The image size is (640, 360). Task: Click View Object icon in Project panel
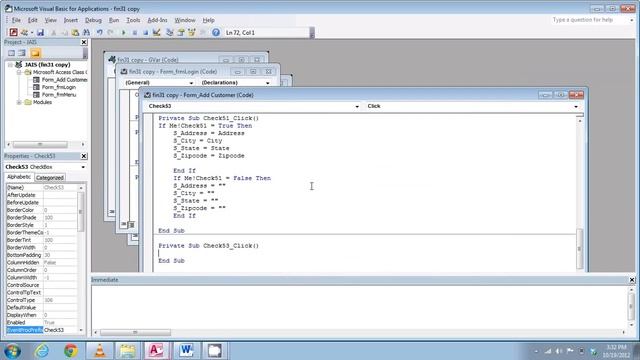pyautogui.click(x=22, y=53)
